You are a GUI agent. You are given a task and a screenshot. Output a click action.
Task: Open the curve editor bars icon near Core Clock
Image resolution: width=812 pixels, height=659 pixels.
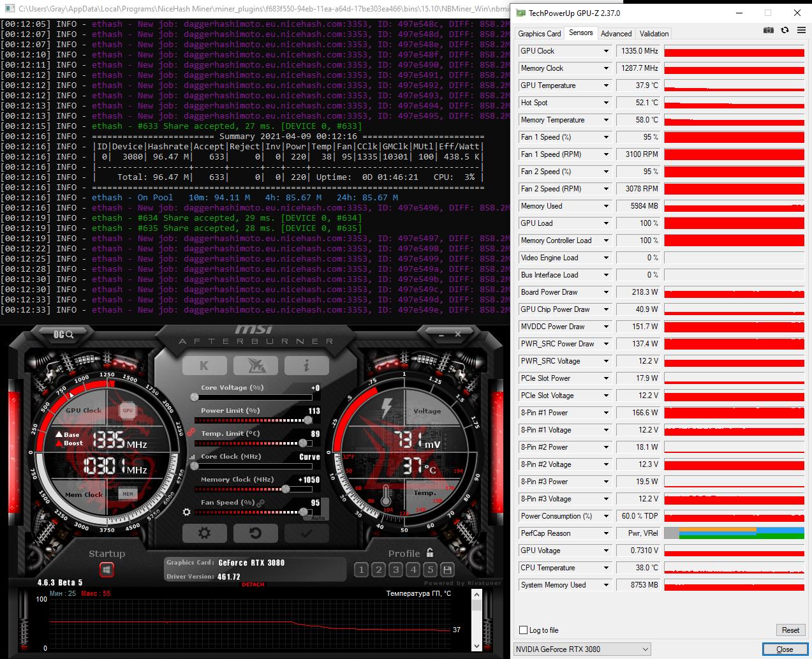tap(193, 457)
